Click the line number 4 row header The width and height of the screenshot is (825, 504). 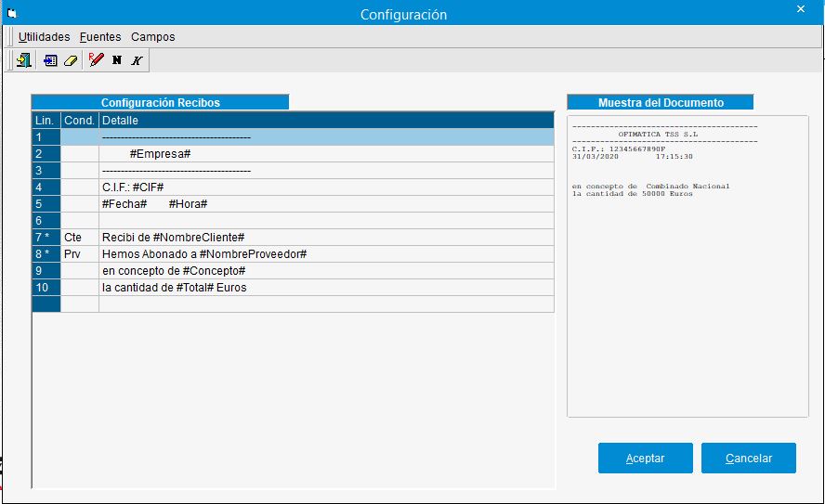click(x=46, y=187)
